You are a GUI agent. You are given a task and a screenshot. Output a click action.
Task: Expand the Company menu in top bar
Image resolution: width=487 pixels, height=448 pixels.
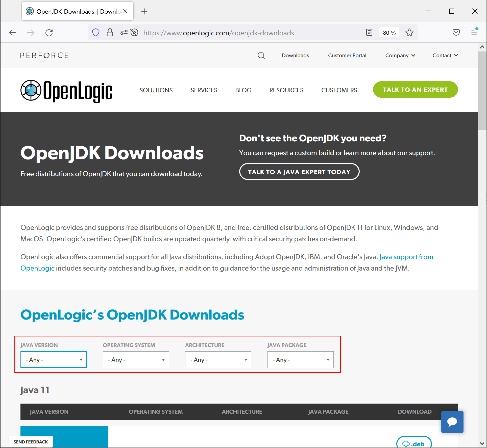[x=400, y=56]
